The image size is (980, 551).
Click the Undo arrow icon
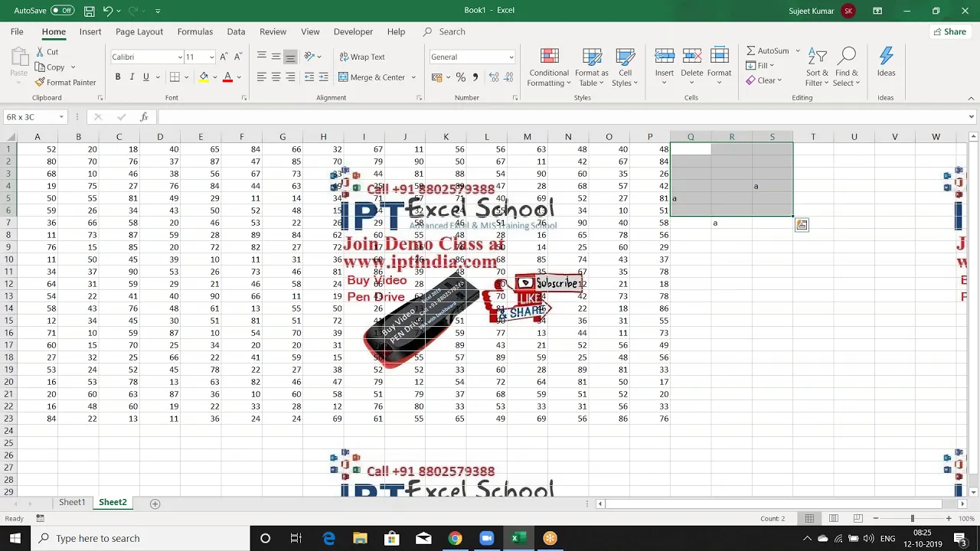tap(108, 11)
